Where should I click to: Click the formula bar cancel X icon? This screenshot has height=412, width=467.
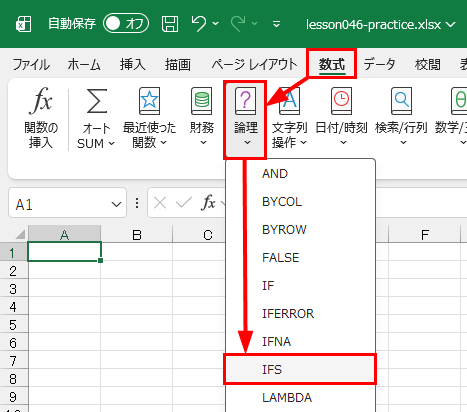(x=160, y=203)
